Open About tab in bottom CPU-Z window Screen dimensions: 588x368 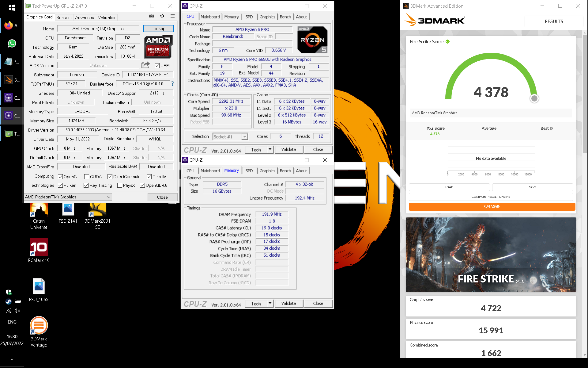301,171
